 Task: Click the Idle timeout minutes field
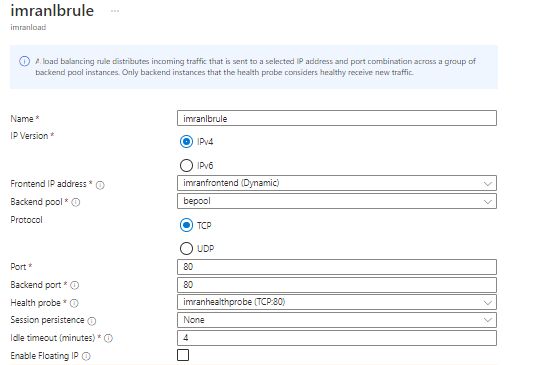click(x=337, y=338)
